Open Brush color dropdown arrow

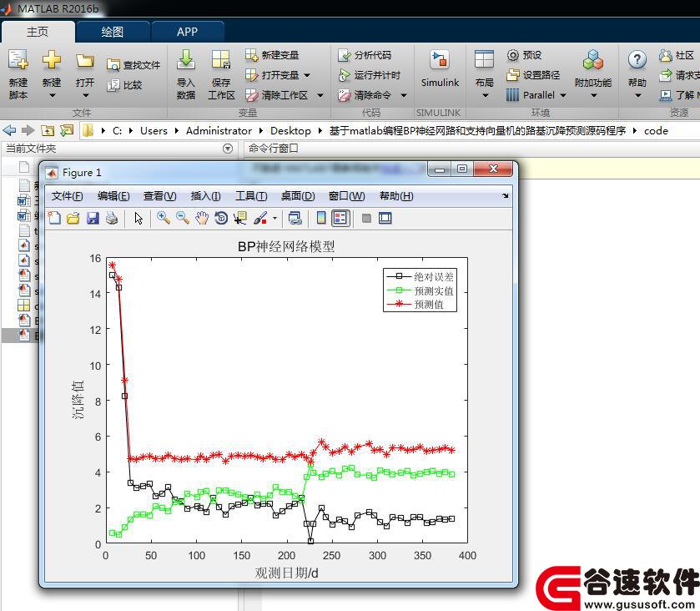(274, 219)
